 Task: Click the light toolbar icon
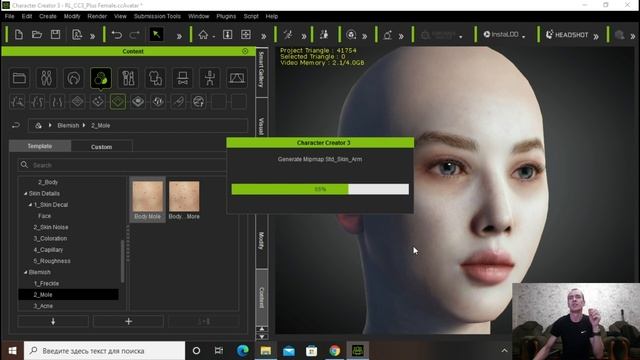[388, 35]
